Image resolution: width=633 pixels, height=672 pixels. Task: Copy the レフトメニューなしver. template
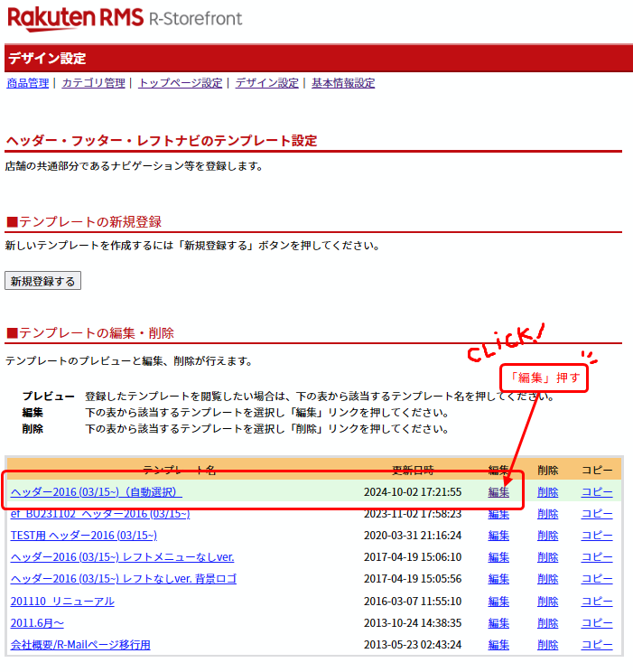click(x=596, y=557)
